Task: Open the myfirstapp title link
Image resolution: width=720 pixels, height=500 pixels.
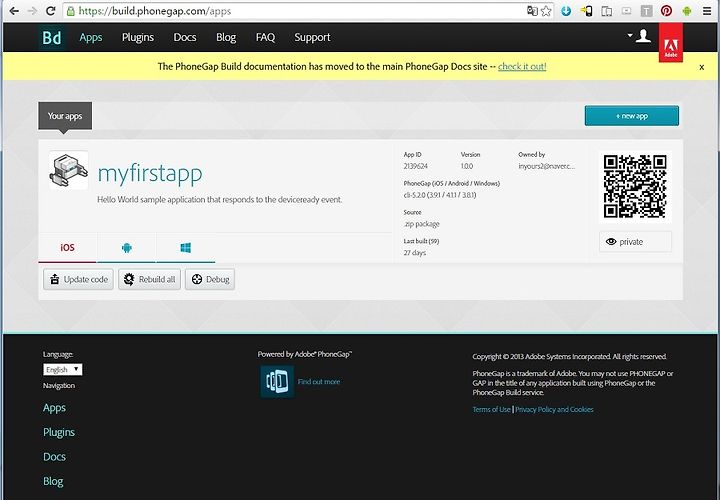Action: 150,173
